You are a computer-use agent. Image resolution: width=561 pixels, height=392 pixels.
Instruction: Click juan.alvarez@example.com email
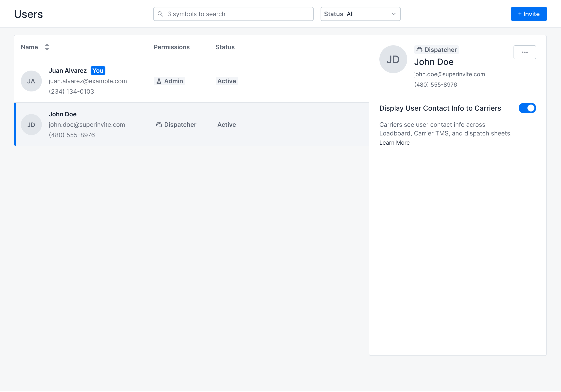(x=88, y=81)
